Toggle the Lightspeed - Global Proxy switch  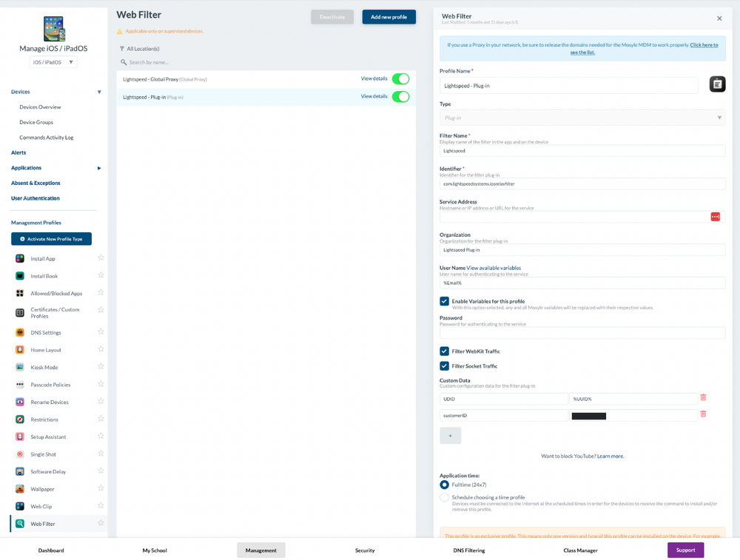pyautogui.click(x=400, y=79)
